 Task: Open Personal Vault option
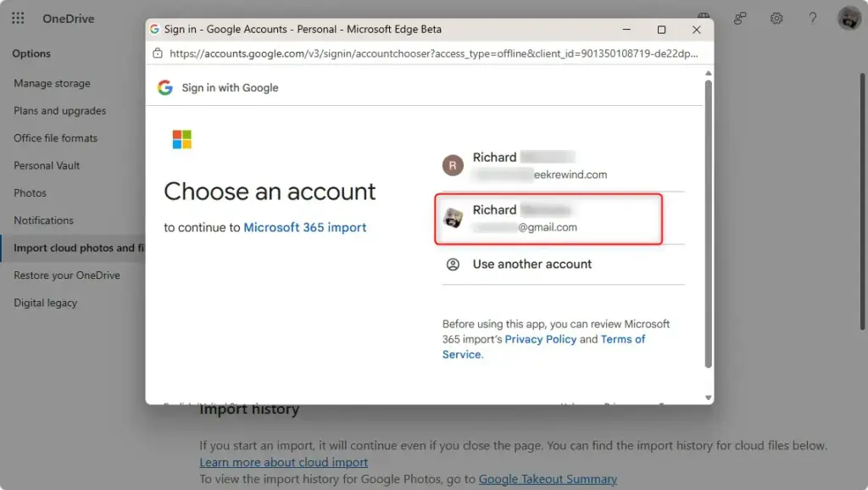coord(47,165)
